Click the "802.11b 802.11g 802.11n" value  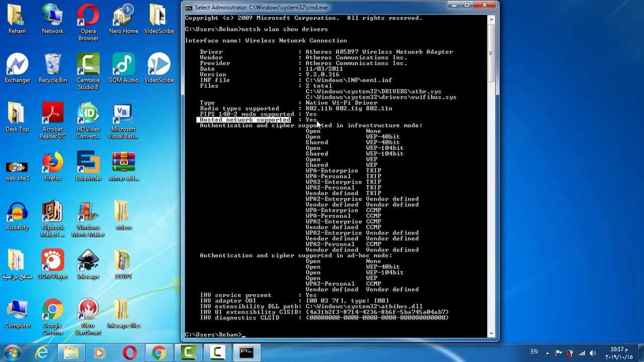point(349,108)
